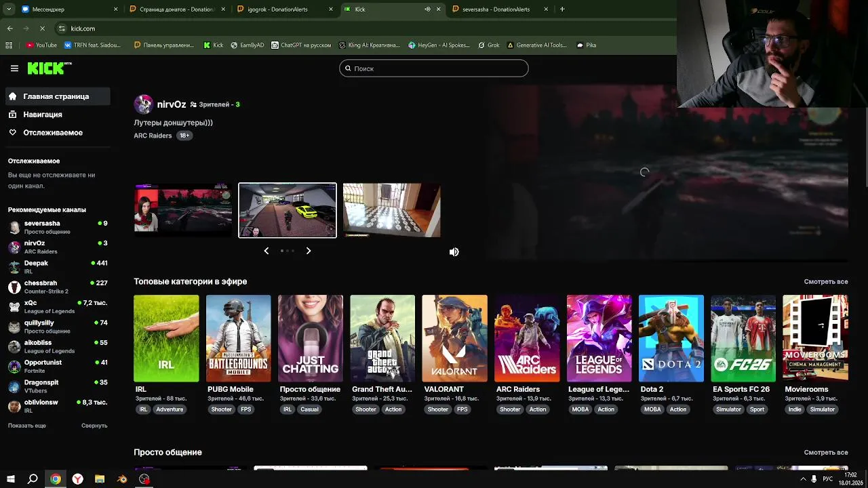Viewport: 868px width, 488px height.
Task: Open PUBG Mobile category card
Action: coord(238,338)
